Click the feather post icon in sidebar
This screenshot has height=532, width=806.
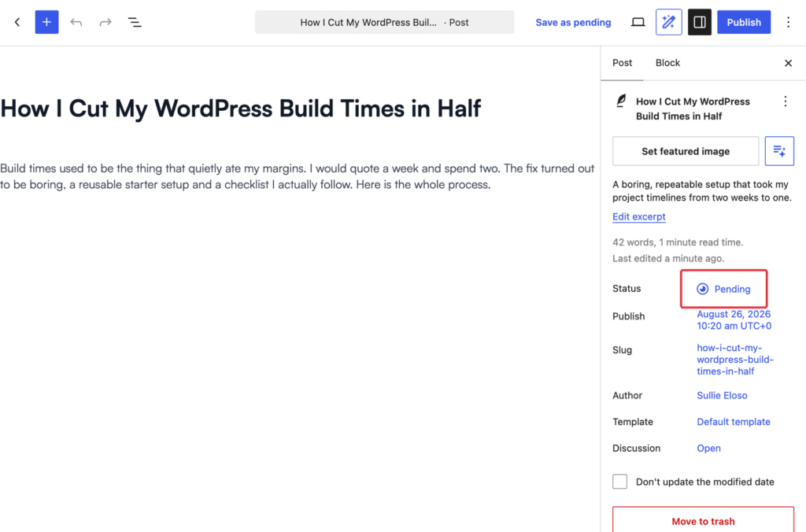pos(621,101)
